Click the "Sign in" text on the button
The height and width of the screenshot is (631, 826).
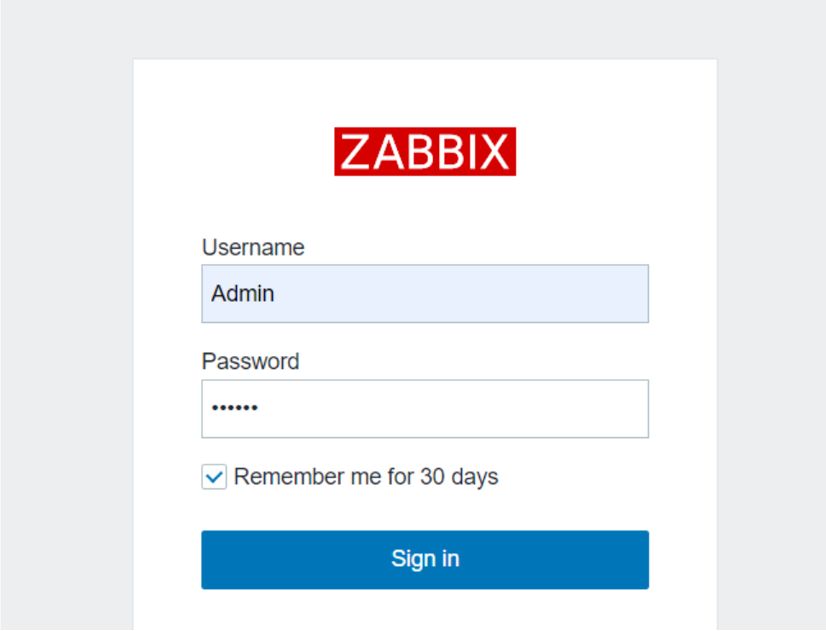[425, 559]
